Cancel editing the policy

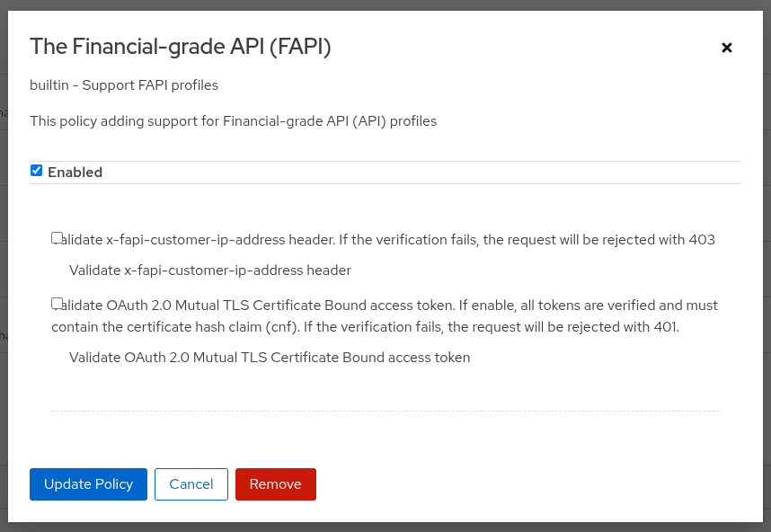point(191,483)
